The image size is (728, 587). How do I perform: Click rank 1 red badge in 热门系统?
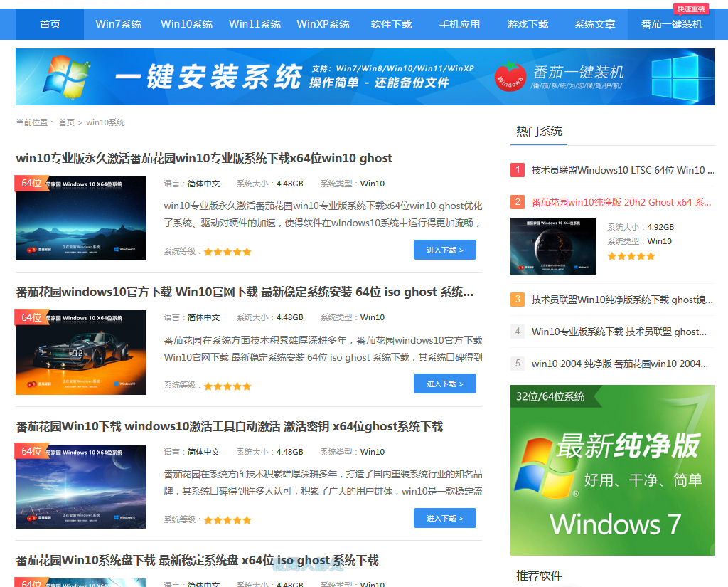tap(518, 169)
